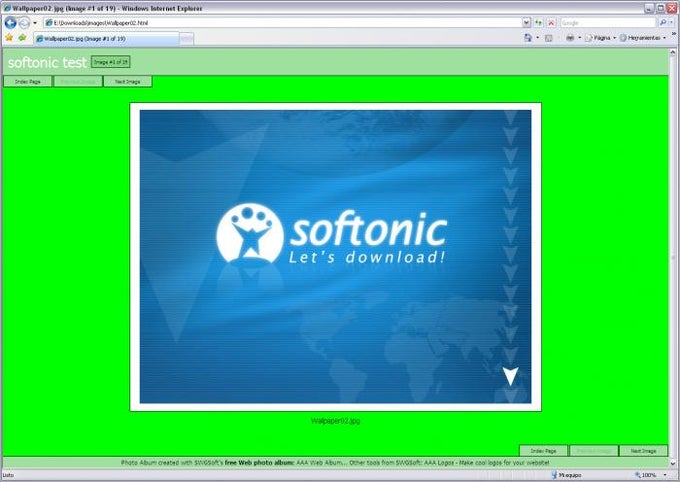
Task: Click the bottom Next Image button
Action: (x=643, y=451)
